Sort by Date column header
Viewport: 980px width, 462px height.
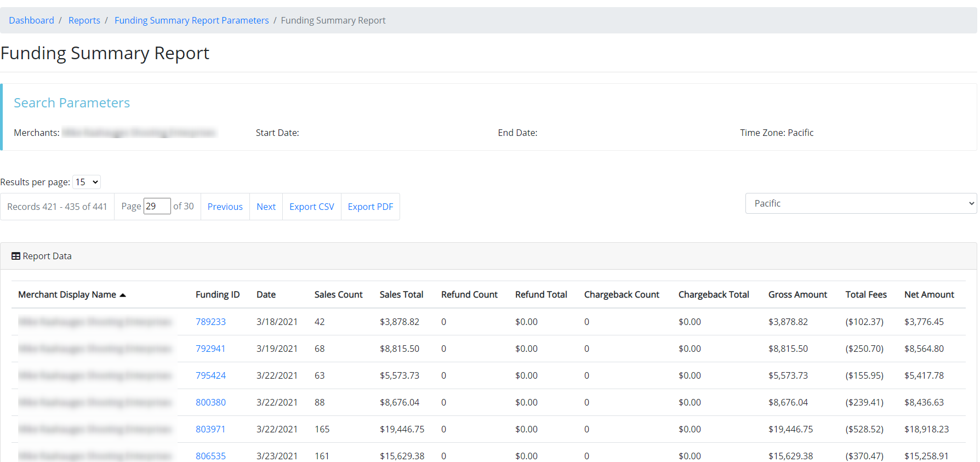tap(266, 294)
